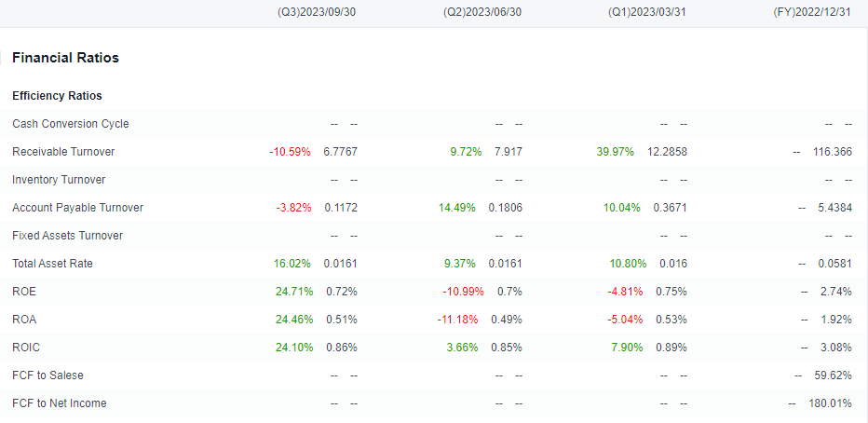Click ROE change -4.81%

(x=624, y=292)
